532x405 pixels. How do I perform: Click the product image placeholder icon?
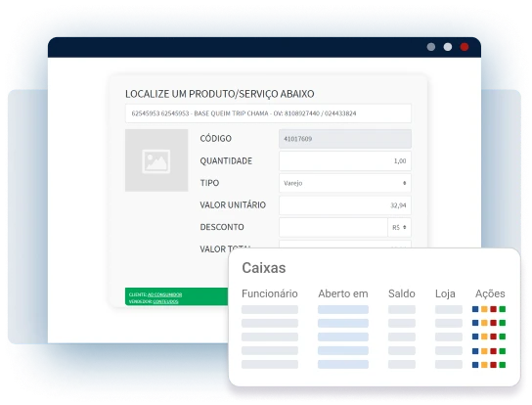point(156,161)
